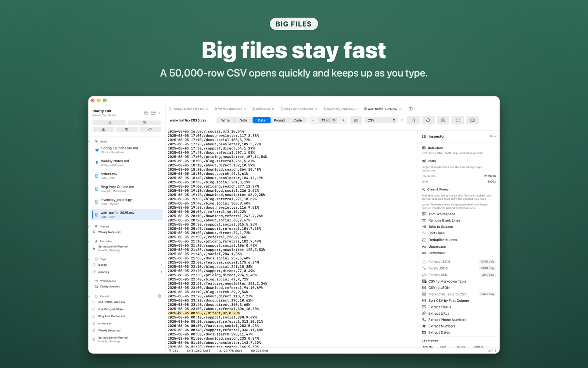The image size is (588, 368).
Task: Select the Data mode segment
Action: 261,120
